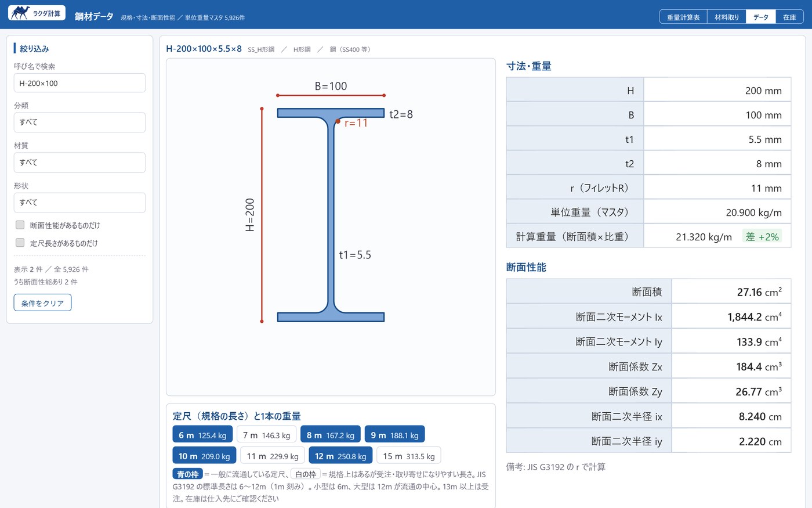Click the 条件をクリア button
The width and height of the screenshot is (812, 508).
(x=42, y=302)
